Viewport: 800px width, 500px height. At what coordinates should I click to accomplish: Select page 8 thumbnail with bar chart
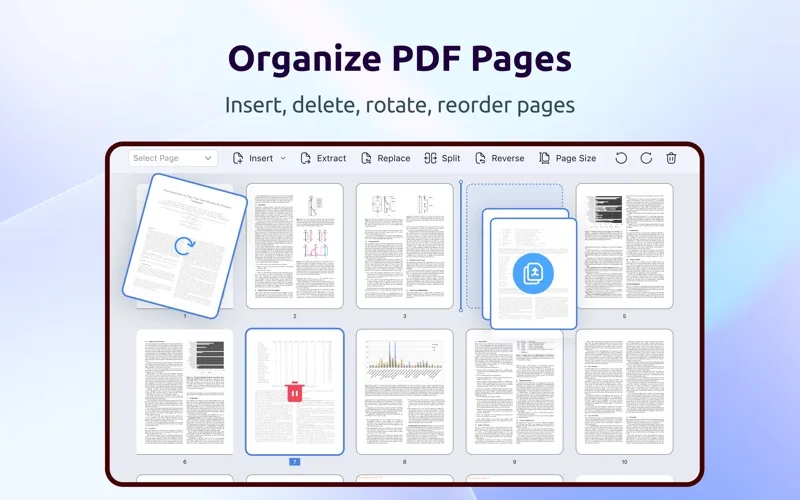click(x=405, y=392)
